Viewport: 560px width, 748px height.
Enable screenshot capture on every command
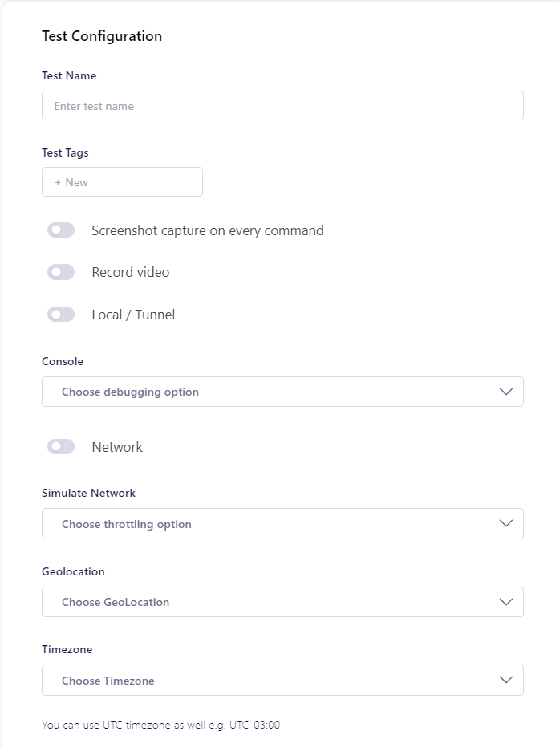click(61, 230)
